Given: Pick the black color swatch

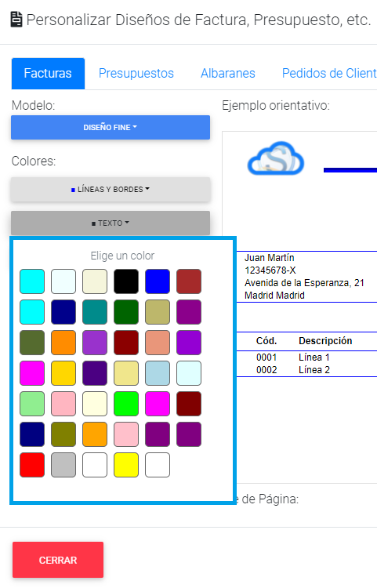Looking at the screenshot, I should coord(126,281).
